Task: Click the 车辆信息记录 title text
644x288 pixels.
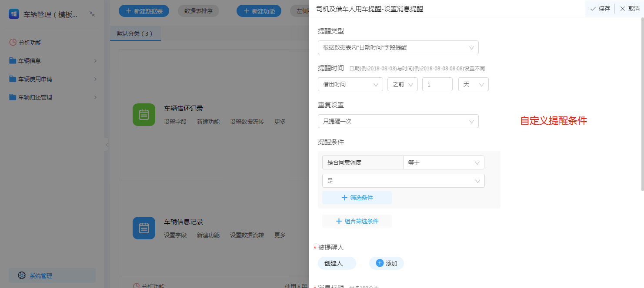Action: 184,222
